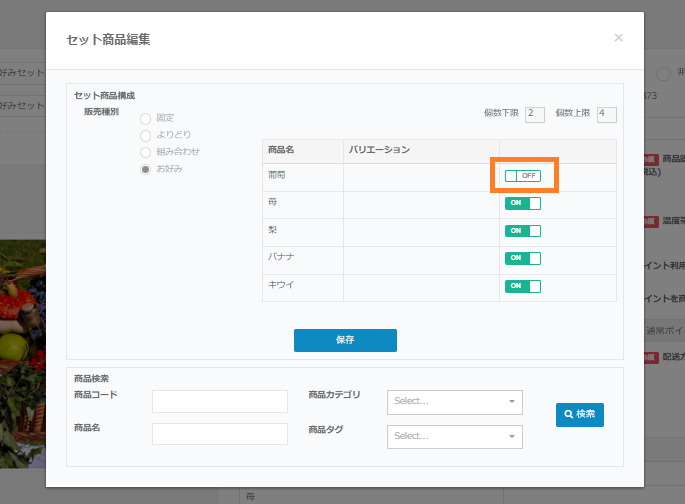Focus the 商品名 search text field

pyautogui.click(x=219, y=434)
